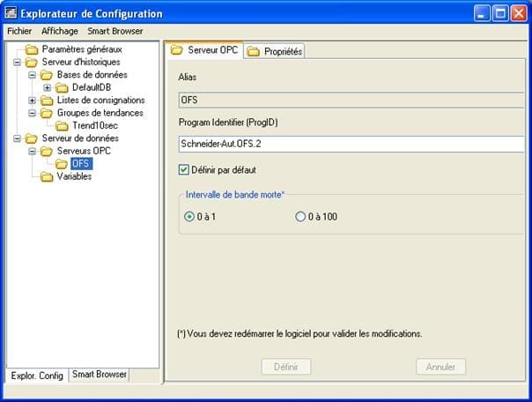Select the Variables tree item
Image resolution: width=532 pixels, height=402 pixels.
coord(74,176)
